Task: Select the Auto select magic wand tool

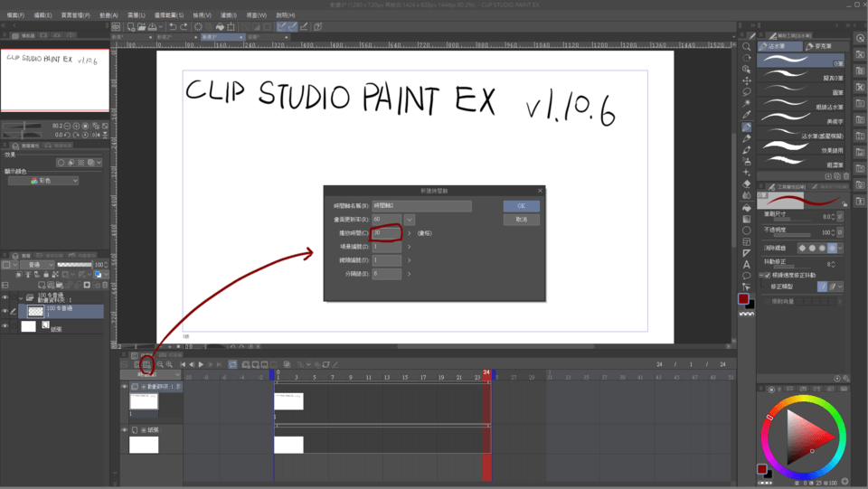Action: 746,103
